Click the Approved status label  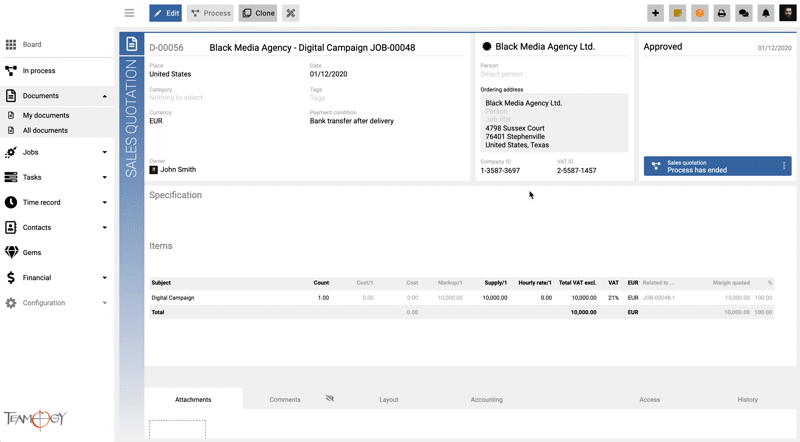(x=663, y=46)
